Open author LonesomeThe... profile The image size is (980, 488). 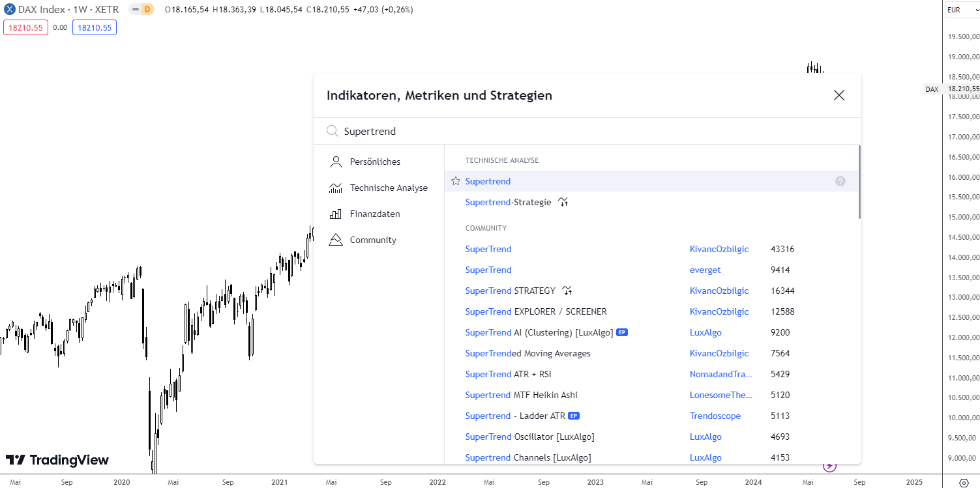click(721, 395)
